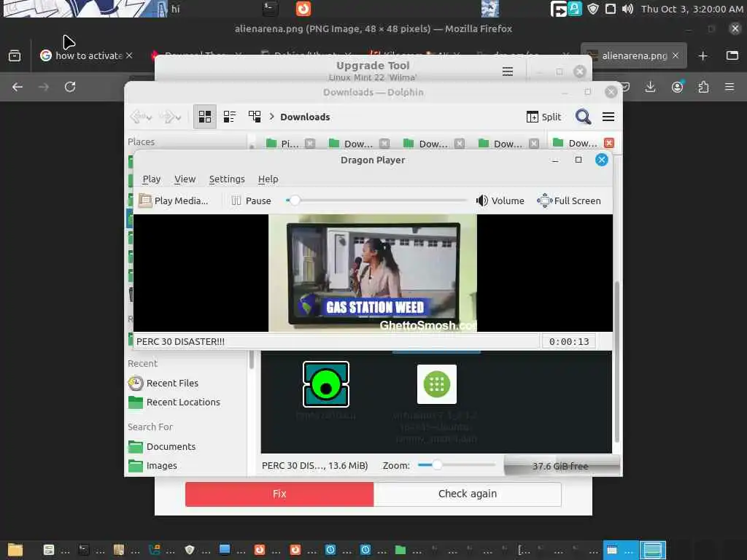The image size is (747, 560).
Task: Open the Upgrade Tool hamburger menu
Action: pyautogui.click(x=508, y=71)
